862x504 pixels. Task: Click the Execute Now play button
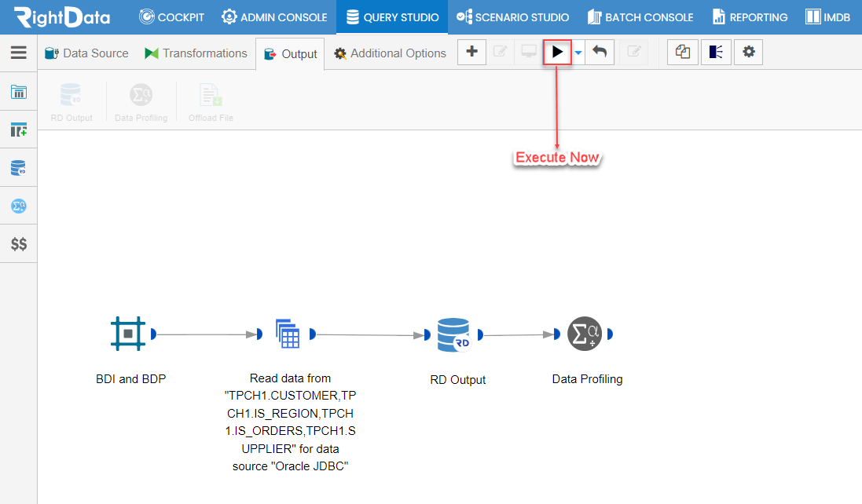coord(557,52)
